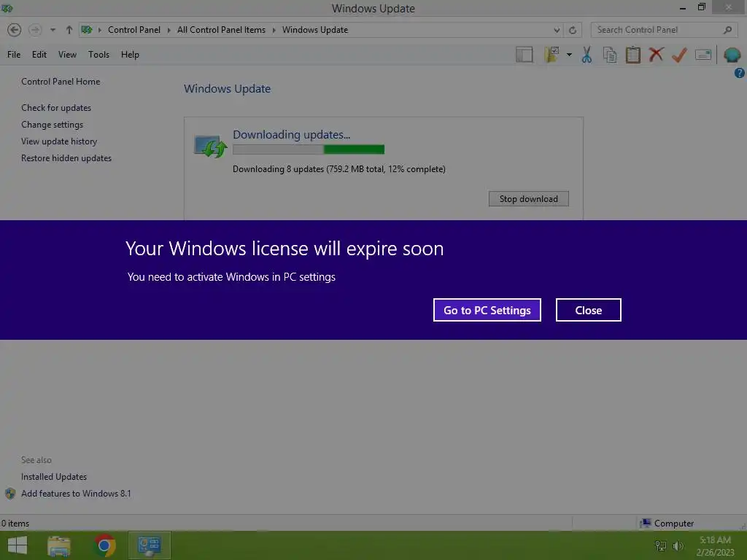
Task: Go up one level with the Up arrow
Action: [x=69, y=30]
